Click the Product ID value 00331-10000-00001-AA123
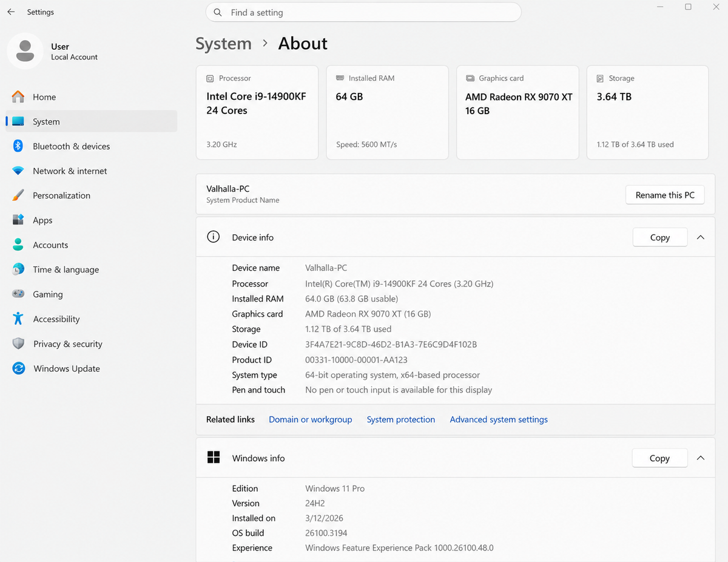This screenshot has width=728, height=562. (x=356, y=360)
